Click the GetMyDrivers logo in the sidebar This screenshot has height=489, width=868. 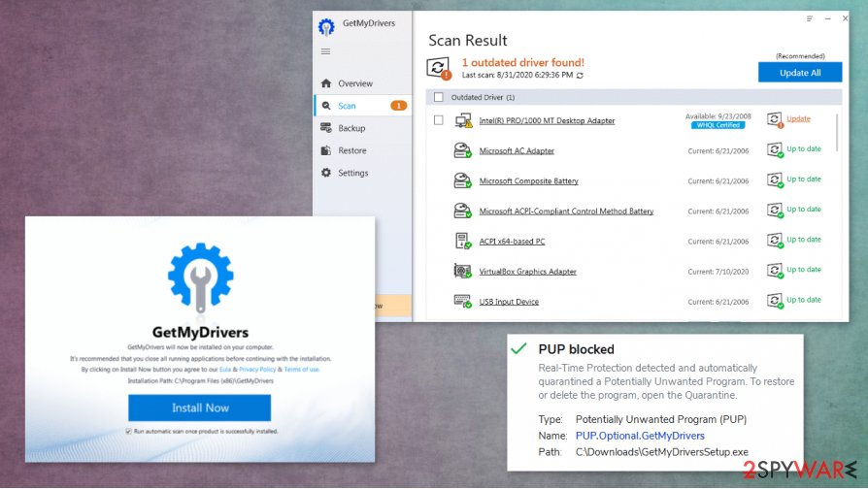pos(326,26)
